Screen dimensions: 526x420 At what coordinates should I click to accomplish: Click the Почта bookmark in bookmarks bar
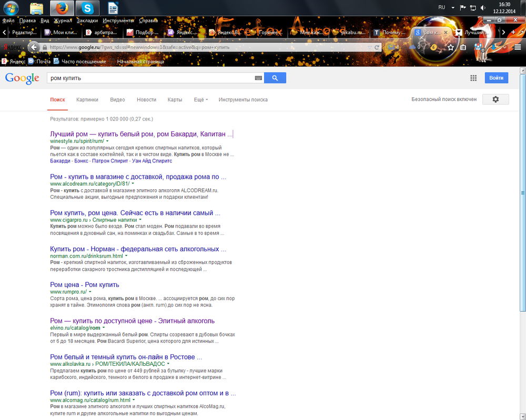click(x=39, y=62)
